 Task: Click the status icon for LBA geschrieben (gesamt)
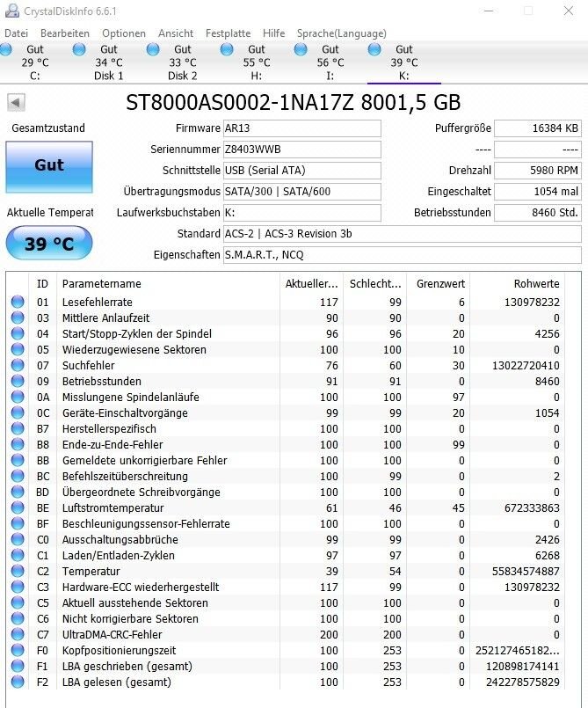click(x=18, y=666)
